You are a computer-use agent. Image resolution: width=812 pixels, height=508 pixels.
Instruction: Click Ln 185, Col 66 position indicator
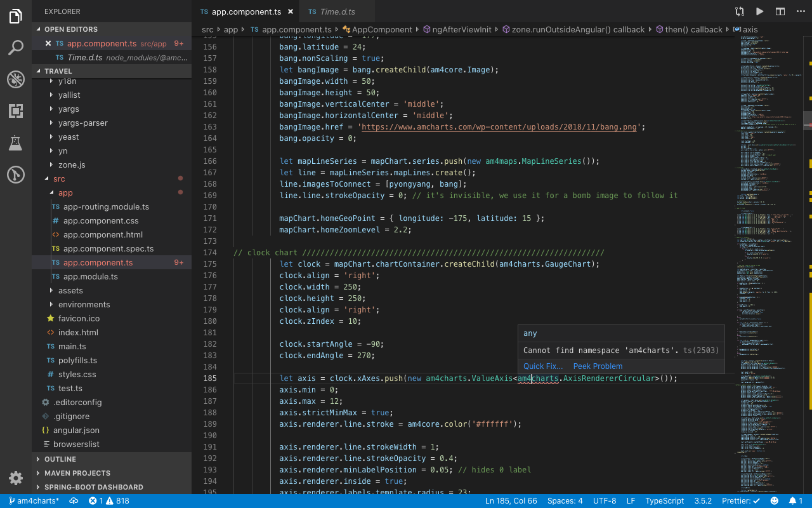511,501
